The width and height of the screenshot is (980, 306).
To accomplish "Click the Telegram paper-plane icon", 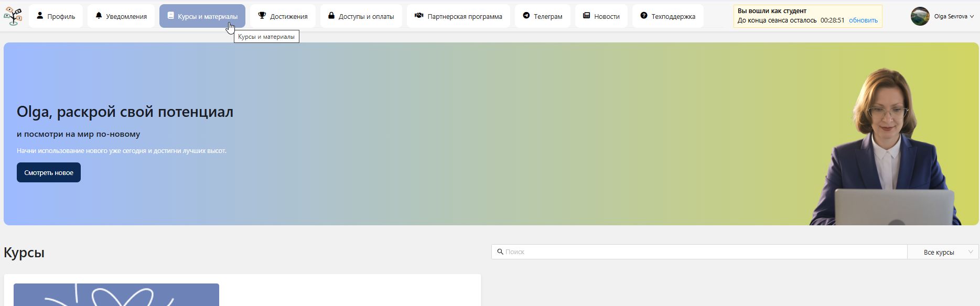I will [526, 16].
